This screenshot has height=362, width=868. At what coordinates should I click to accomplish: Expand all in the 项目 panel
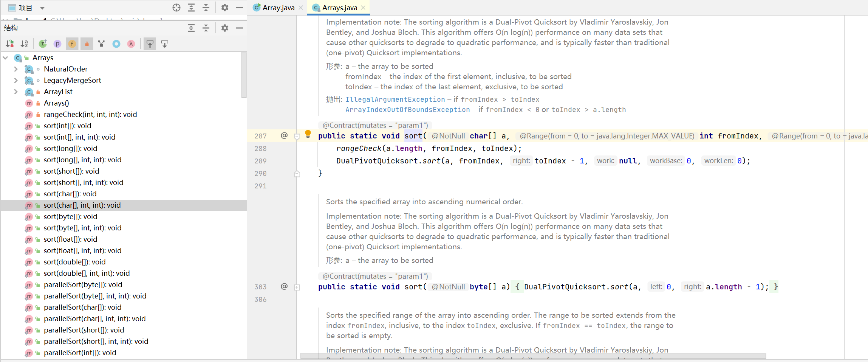[191, 8]
